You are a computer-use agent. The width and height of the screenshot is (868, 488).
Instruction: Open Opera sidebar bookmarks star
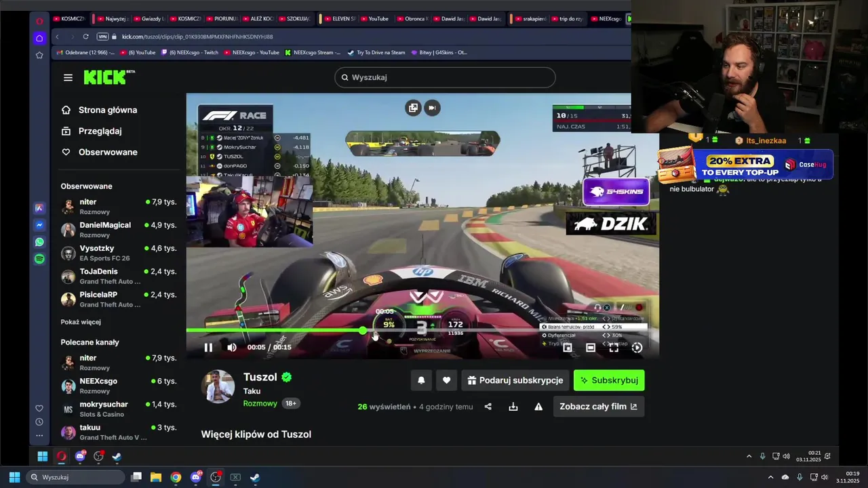39,55
